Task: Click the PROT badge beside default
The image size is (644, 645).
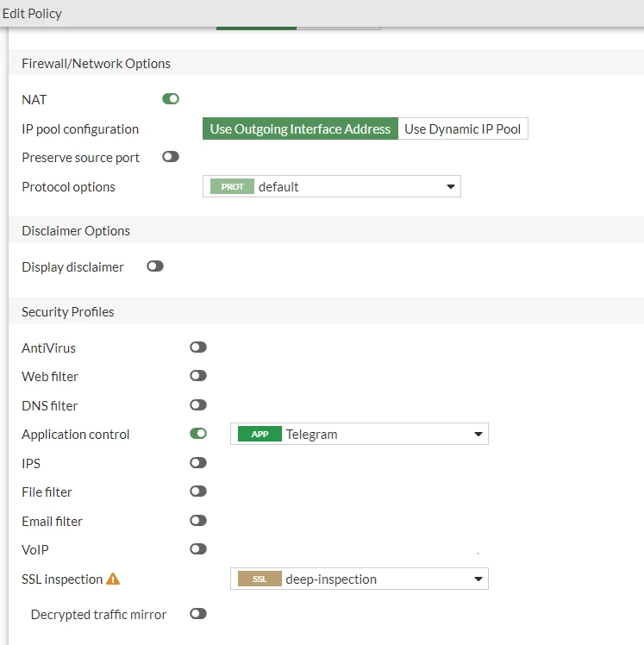Action: 232,186
